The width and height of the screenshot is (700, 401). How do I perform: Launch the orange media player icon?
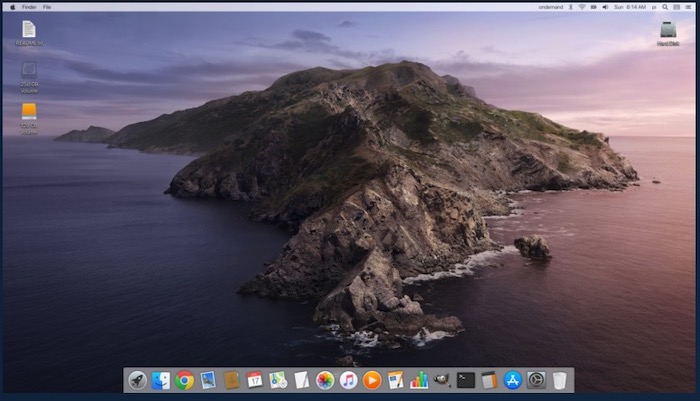click(372, 380)
